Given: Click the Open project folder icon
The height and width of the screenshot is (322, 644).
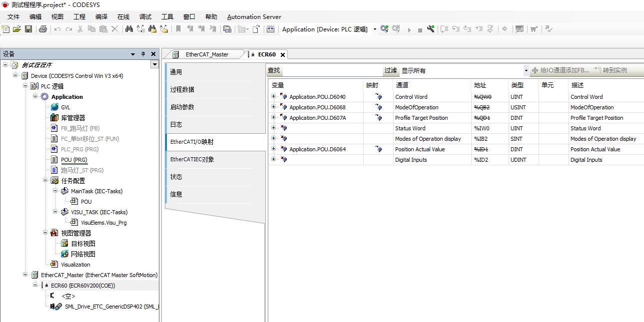Looking at the screenshot, I should coord(17,29).
